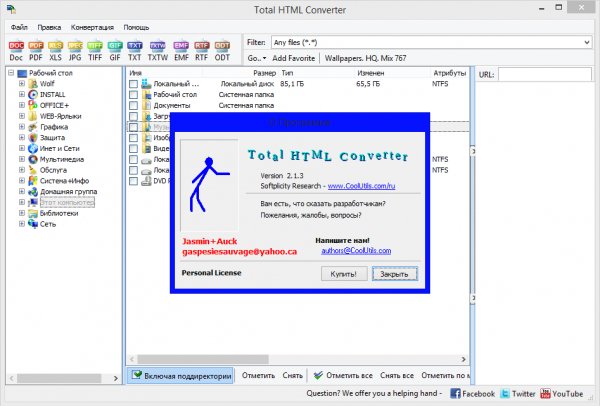The image size is (600, 406).
Task: Sort by Размер column header
Action: 264,73
